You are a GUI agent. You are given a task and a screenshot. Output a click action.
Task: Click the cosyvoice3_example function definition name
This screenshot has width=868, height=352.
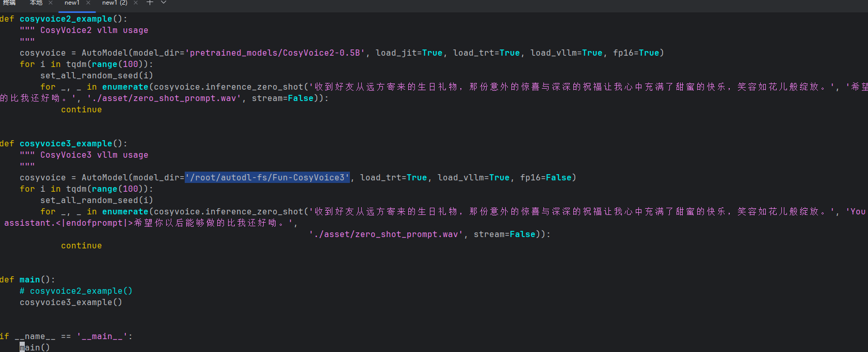66,144
